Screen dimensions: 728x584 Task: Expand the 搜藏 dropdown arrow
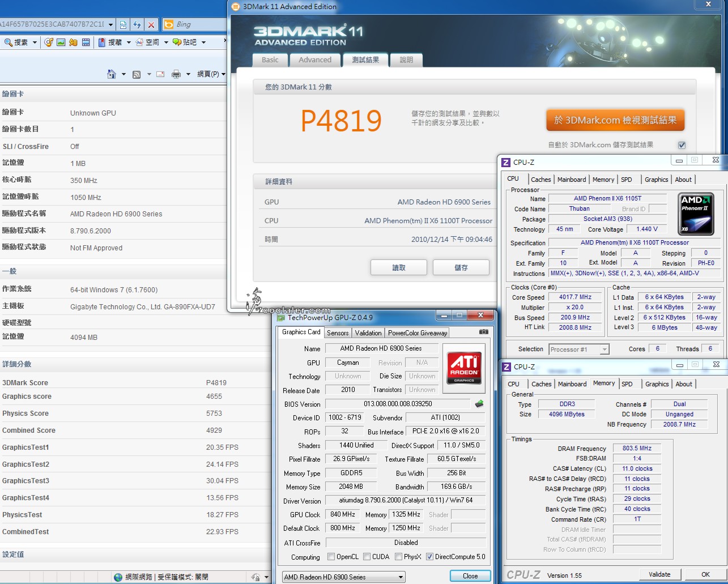129,42
